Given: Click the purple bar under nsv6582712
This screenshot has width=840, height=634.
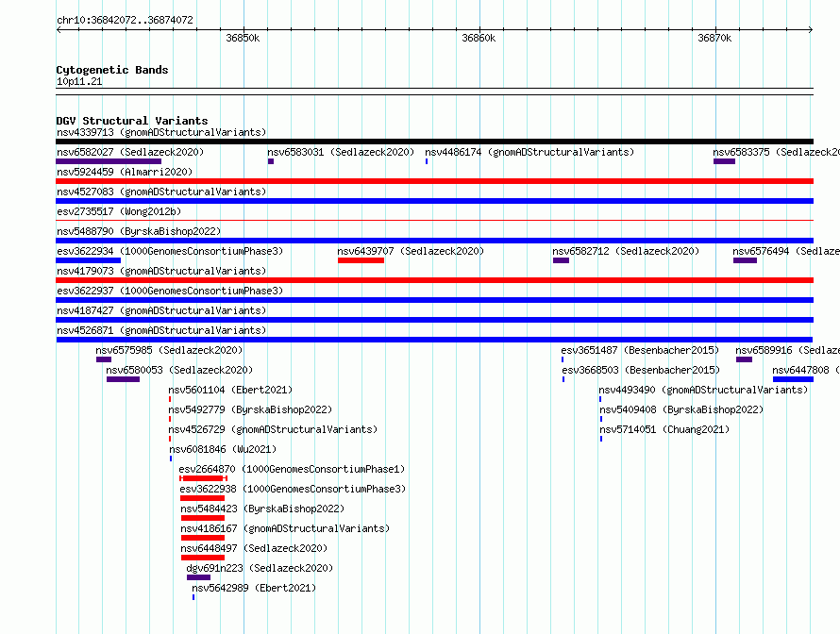Looking at the screenshot, I should tap(561, 260).
